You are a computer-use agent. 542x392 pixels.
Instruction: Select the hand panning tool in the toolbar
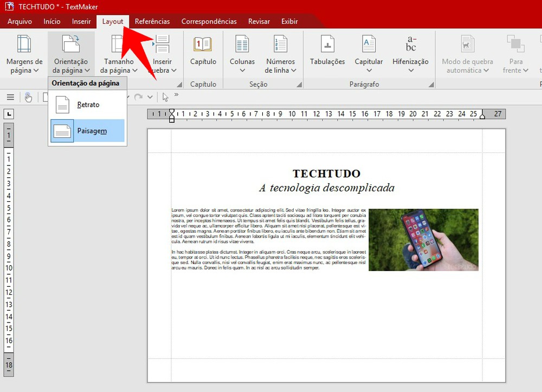pyautogui.click(x=28, y=97)
